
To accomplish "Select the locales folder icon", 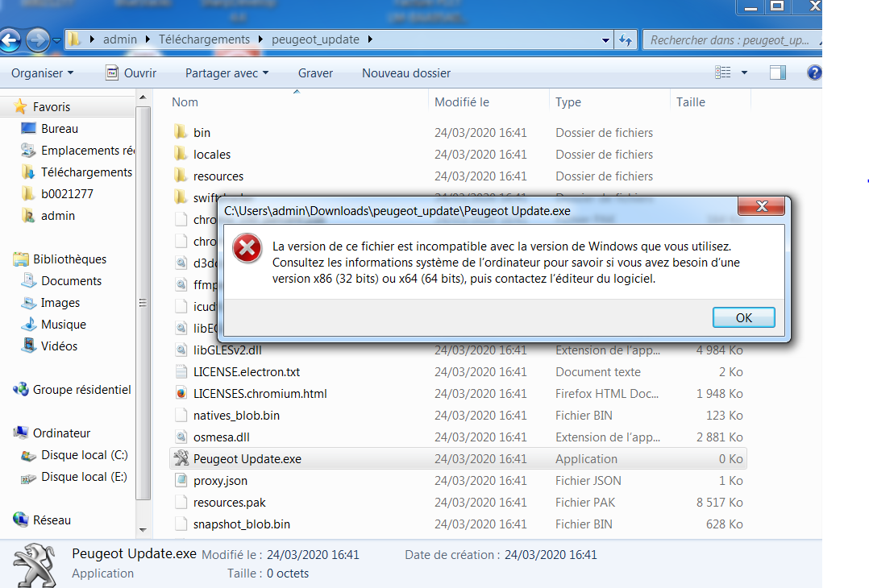I will tap(180, 154).
